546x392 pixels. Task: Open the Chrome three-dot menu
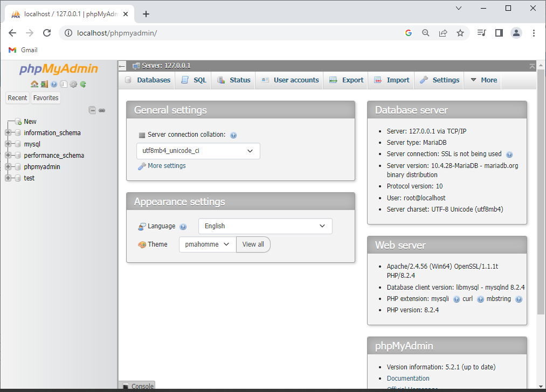click(534, 33)
